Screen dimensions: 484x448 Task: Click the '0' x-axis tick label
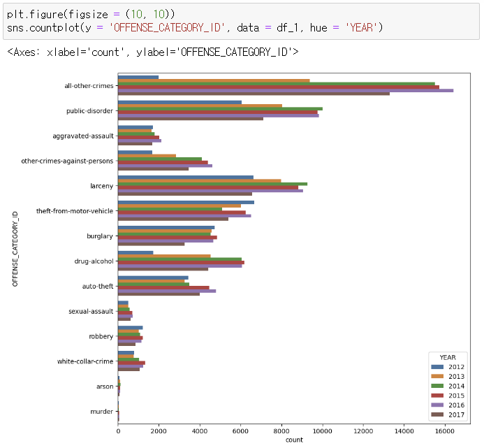(x=118, y=431)
